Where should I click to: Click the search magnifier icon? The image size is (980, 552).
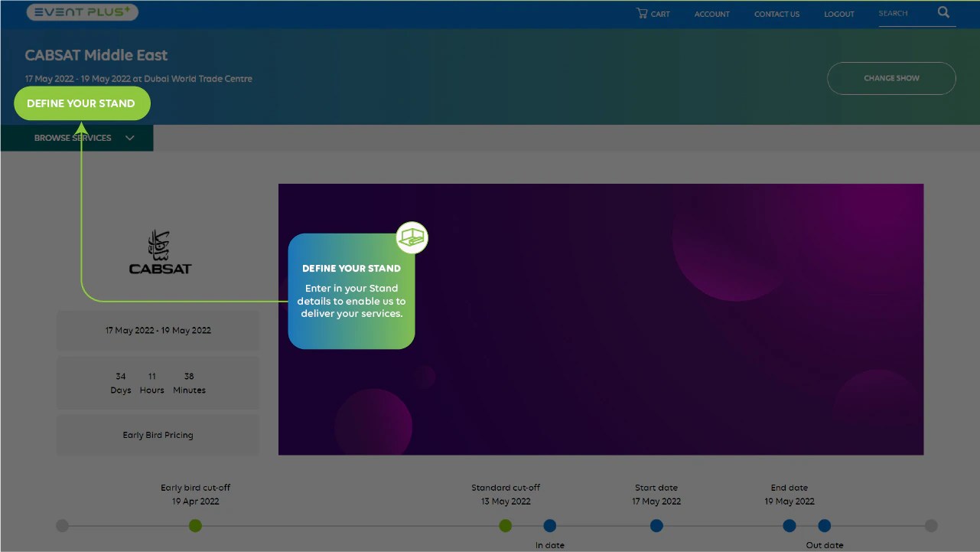coord(943,12)
